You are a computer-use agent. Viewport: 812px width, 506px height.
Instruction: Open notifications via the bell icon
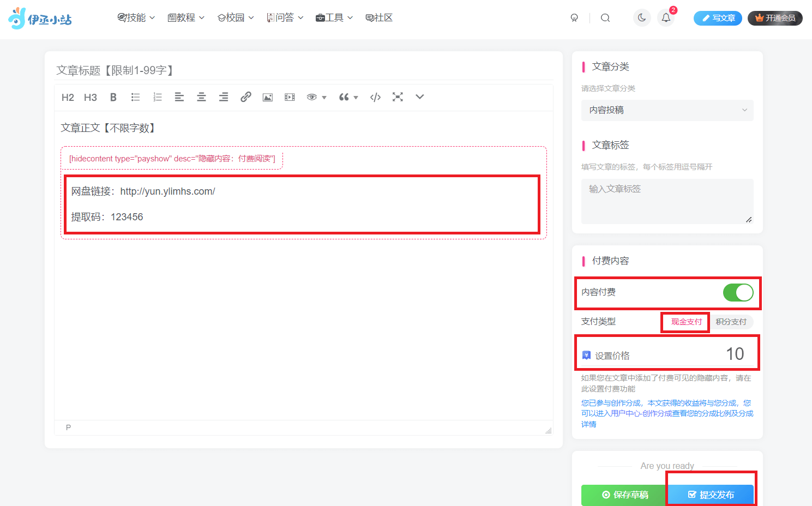pyautogui.click(x=666, y=18)
